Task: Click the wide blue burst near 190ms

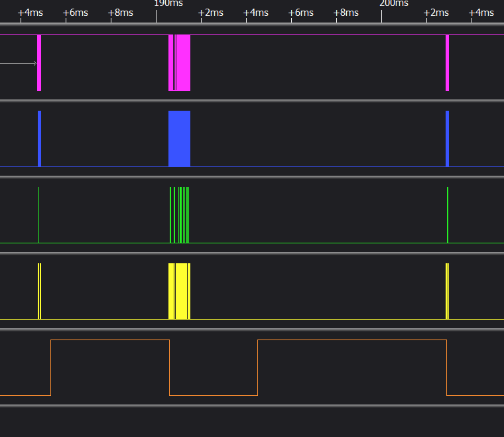Action: [x=179, y=139]
